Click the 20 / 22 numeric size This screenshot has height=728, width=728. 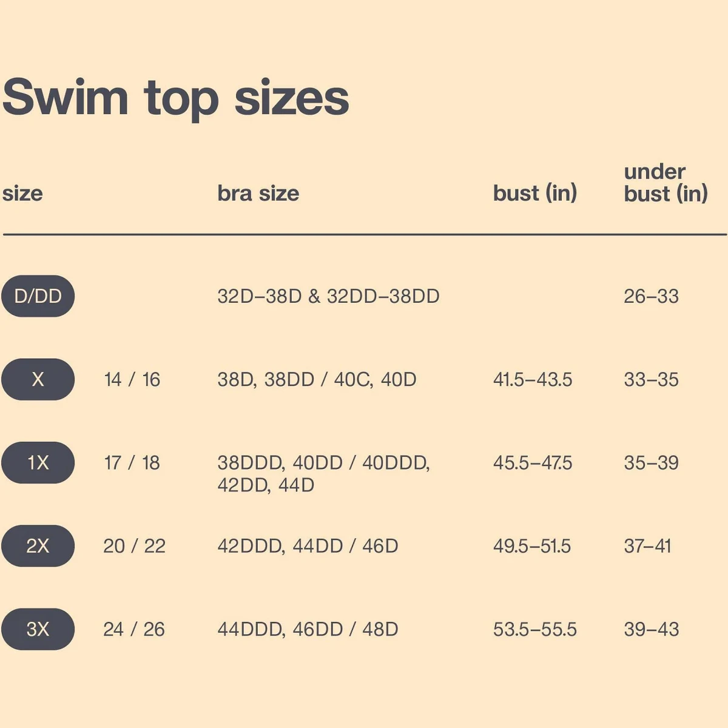coord(134,546)
